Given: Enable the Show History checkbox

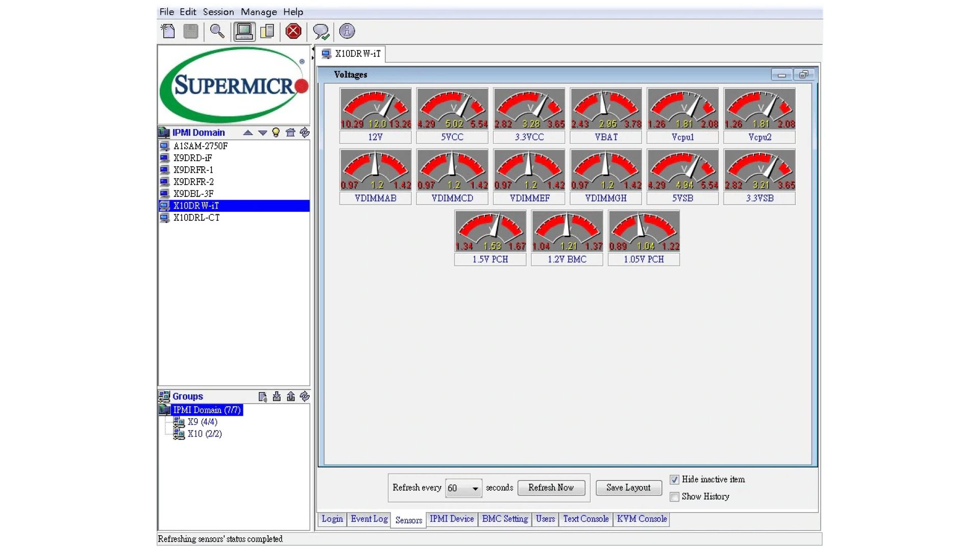Looking at the screenshot, I should coord(674,497).
